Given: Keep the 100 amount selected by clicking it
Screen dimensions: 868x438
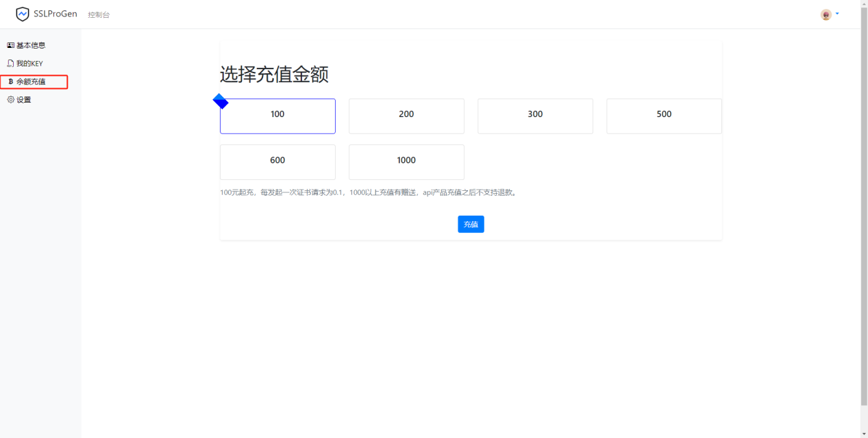Looking at the screenshot, I should tap(277, 116).
